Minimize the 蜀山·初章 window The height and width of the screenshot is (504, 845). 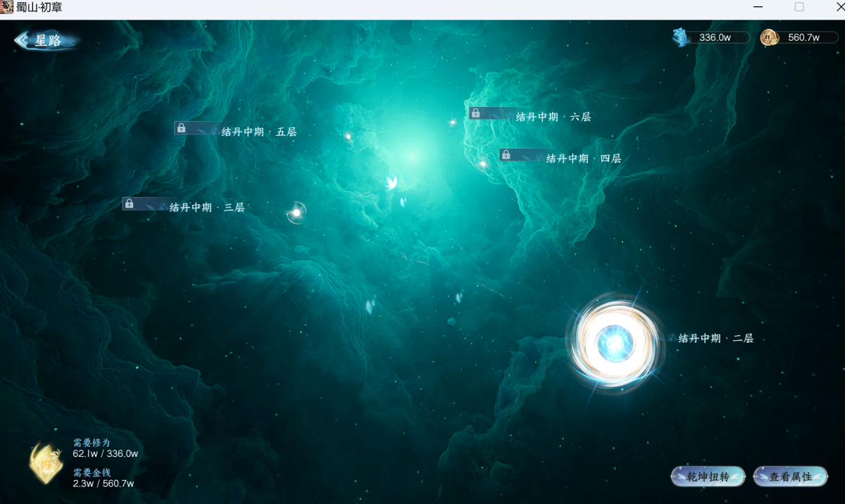(x=758, y=7)
